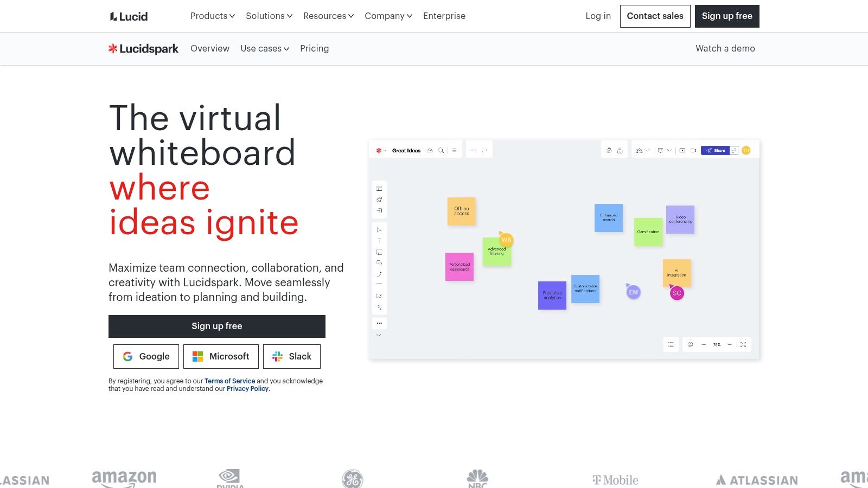Toggle fullscreen view on the whiteboard
This screenshot has width=868, height=488.
(x=743, y=344)
